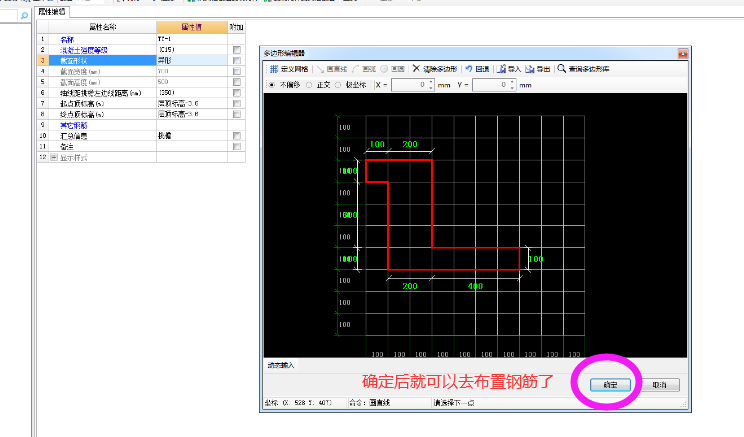Select the 轴线距梁左边线距离 row

click(102, 93)
